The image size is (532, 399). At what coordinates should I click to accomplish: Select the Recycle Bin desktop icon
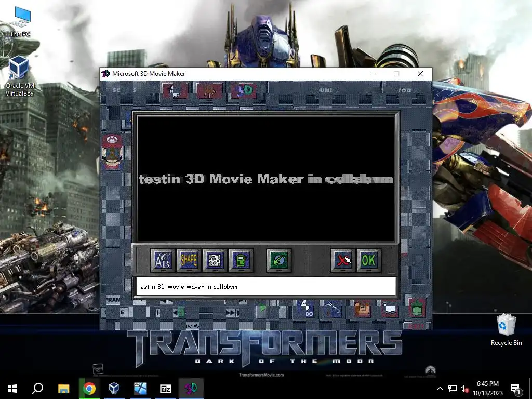(506, 330)
